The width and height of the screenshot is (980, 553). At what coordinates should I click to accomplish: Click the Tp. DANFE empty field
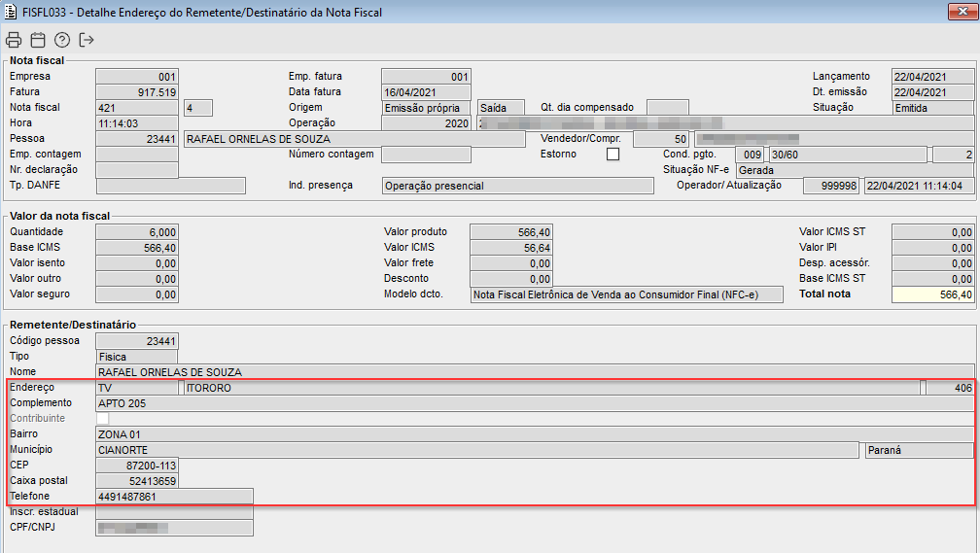pos(171,186)
